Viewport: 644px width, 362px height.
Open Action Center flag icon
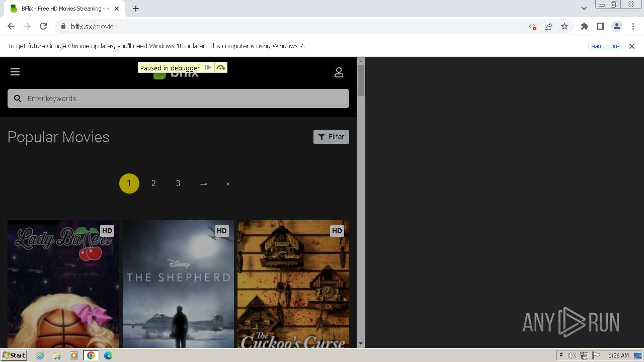(596, 355)
